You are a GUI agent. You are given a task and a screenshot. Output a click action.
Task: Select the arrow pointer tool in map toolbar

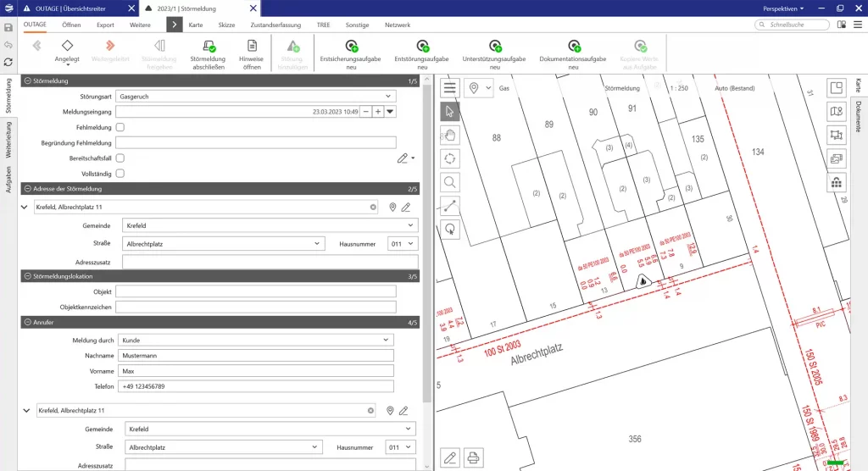[450, 112]
